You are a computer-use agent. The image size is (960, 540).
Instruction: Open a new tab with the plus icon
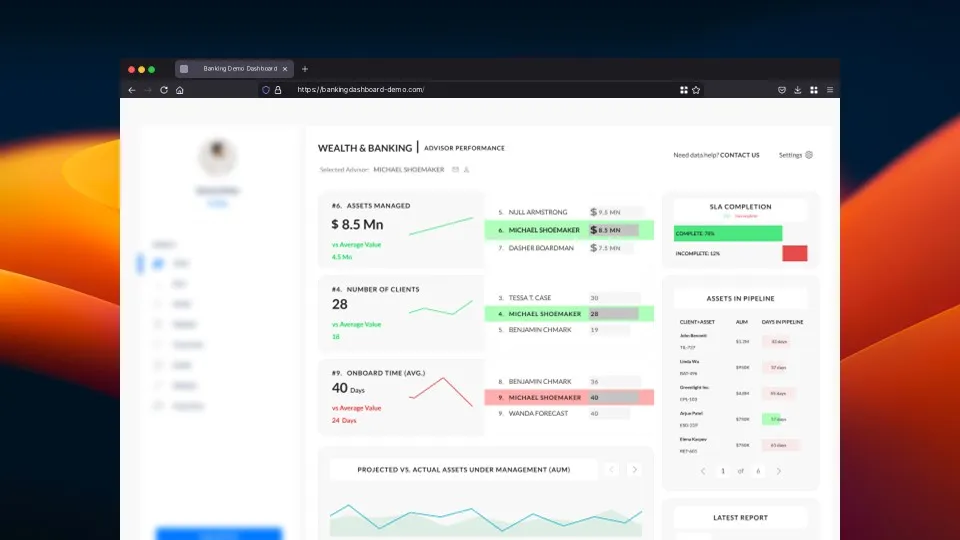tap(305, 69)
